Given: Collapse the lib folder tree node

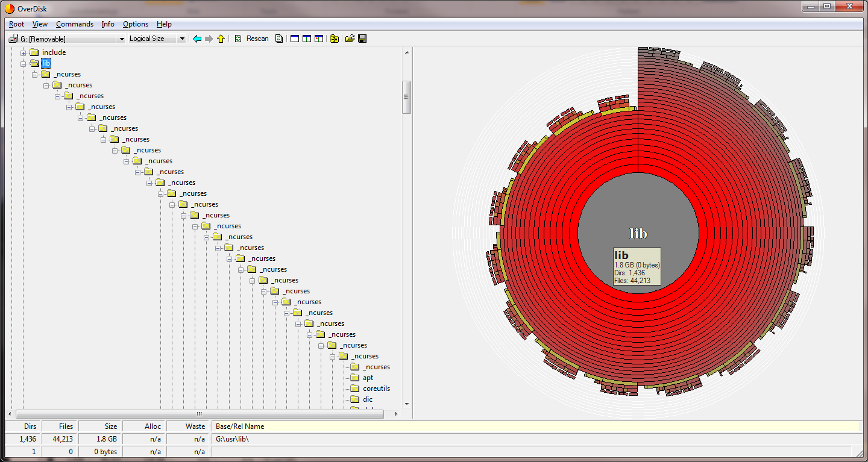Looking at the screenshot, I should pos(24,64).
